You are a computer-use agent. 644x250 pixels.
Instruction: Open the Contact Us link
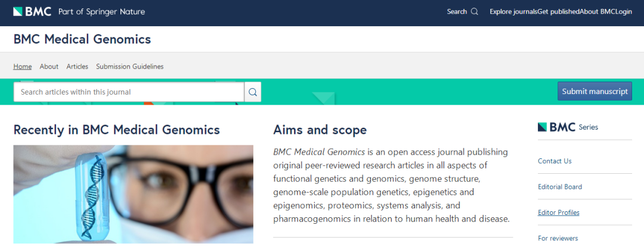(x=555, y=161)
